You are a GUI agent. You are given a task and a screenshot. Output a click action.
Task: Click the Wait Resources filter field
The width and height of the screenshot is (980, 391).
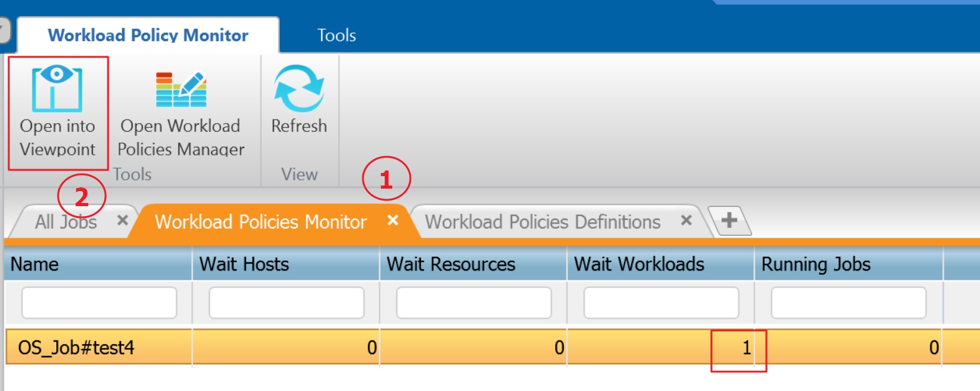473,303
